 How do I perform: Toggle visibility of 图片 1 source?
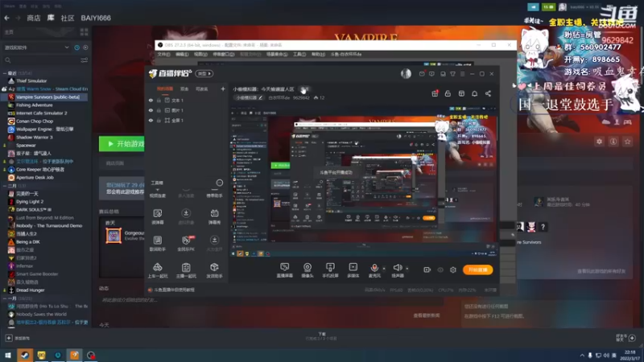point(151,110)
